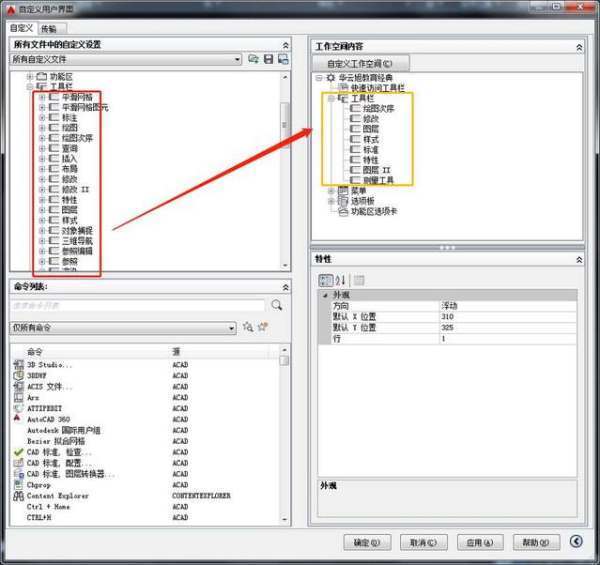Click the 菜单 icon in workspace tree

click(x=343, y=191)
